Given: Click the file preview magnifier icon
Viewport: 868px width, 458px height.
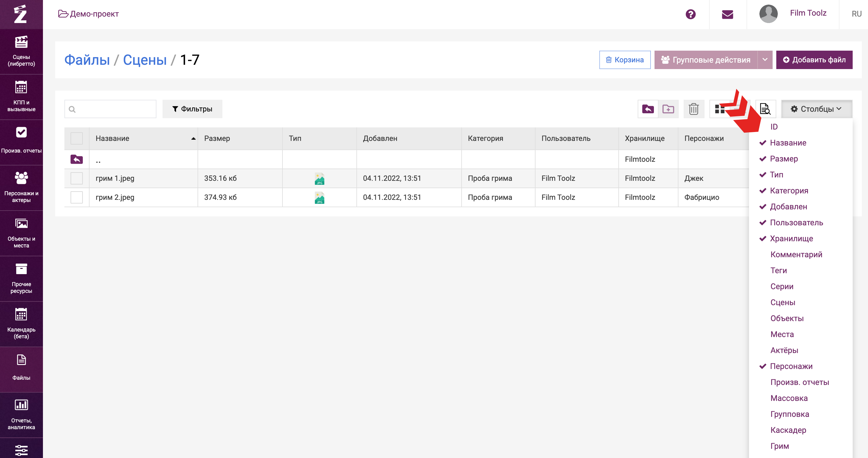Looking at the screenshot, I should point(765,109).
